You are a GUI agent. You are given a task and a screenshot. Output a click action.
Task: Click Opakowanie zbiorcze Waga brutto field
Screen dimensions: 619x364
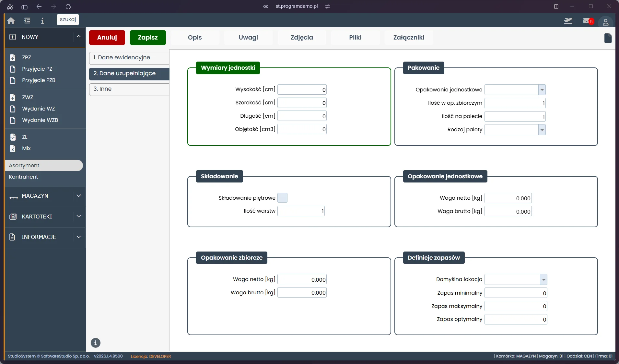click(302, 293)
